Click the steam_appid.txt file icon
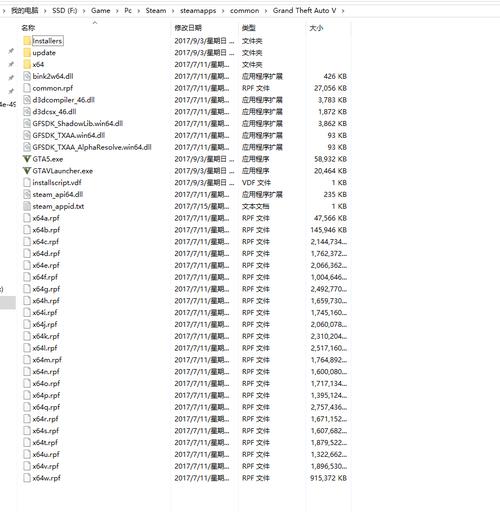The height and width of the screenshot is (512, 500). point(27,206)
